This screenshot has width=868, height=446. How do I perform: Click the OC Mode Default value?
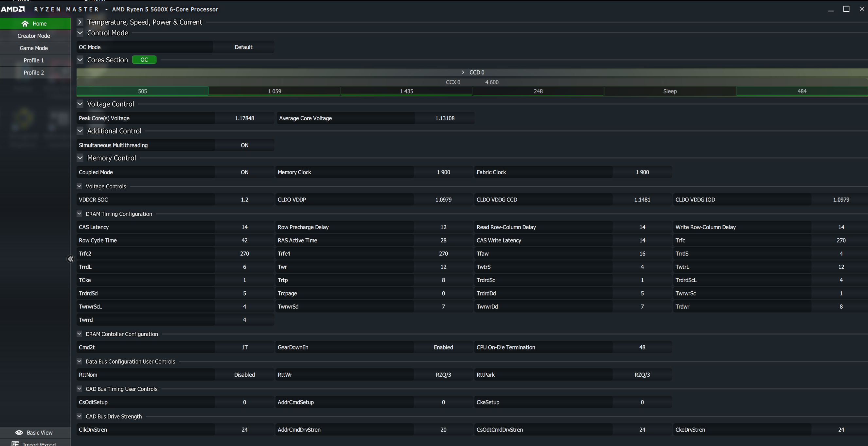[x=243, y=47]
